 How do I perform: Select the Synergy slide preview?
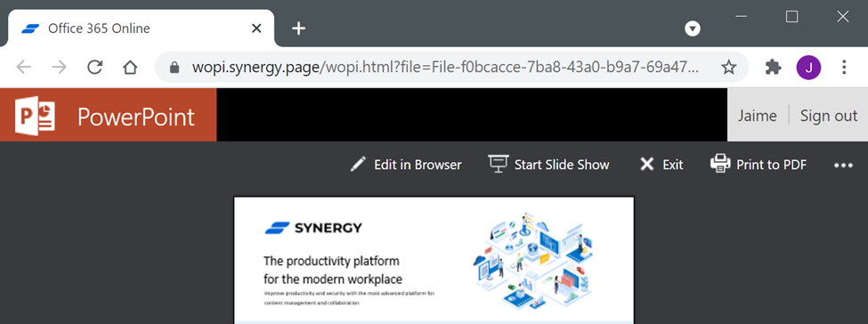click(434, 260)
